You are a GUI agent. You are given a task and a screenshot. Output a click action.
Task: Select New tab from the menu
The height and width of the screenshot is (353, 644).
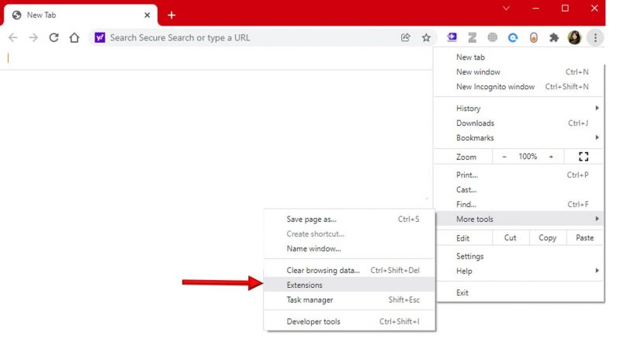pos(519,57)
